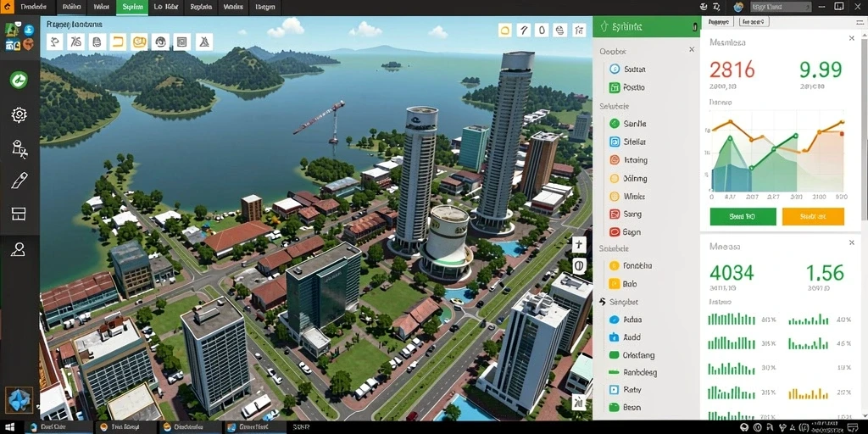The height and width of the screenshot is (434, 868).
Task: Select the highlighted yellow rounded tool in viewport toolbar
Action: (x=139, y=42)
